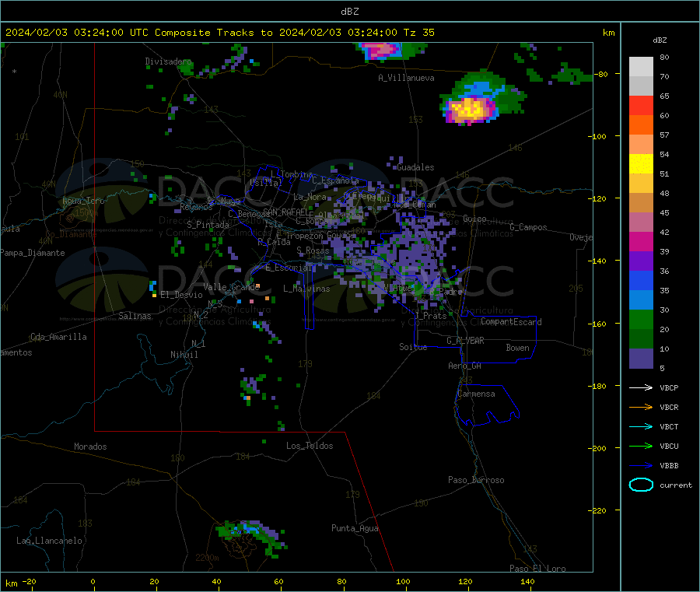Click the 'Carmensa' map label
This screenshot has width=700, height=592.
pos(476,394)
